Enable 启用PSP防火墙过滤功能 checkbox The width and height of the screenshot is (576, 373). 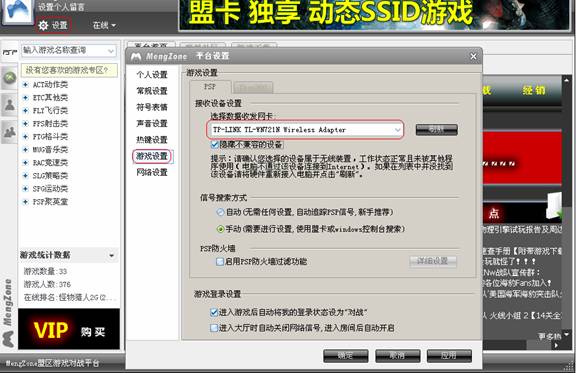tap(220, 262)
